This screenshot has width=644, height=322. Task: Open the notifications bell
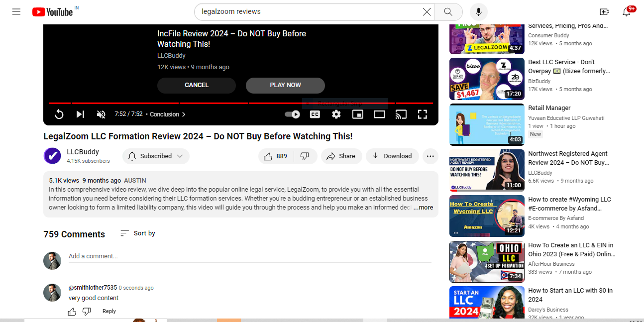click(x=627, y=12)
